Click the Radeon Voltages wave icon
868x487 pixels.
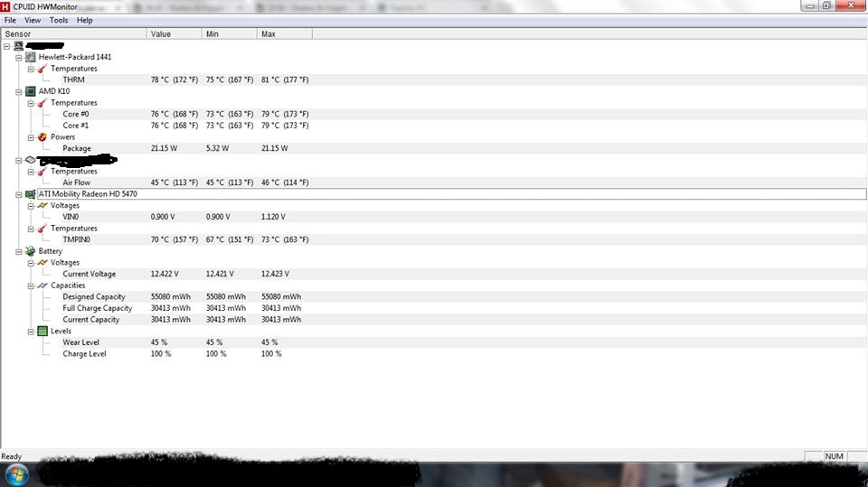tap(42, 206)
